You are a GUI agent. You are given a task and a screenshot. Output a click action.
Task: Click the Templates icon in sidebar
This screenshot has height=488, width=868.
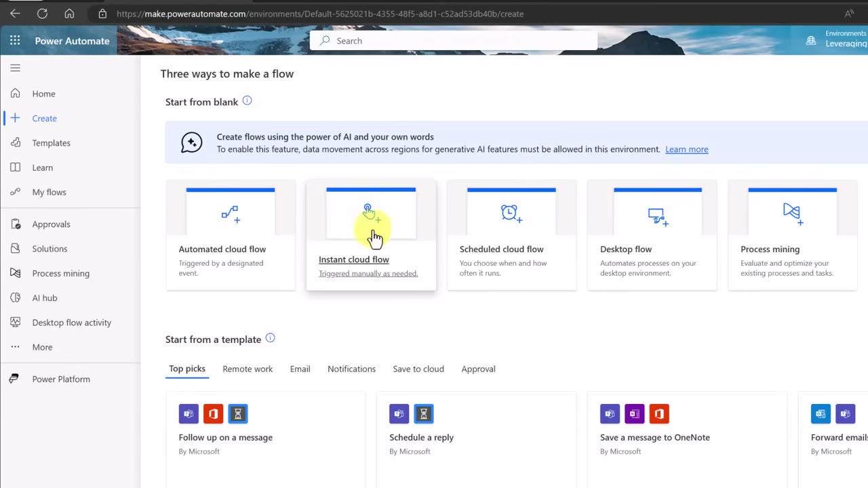[x=15, y=143]
